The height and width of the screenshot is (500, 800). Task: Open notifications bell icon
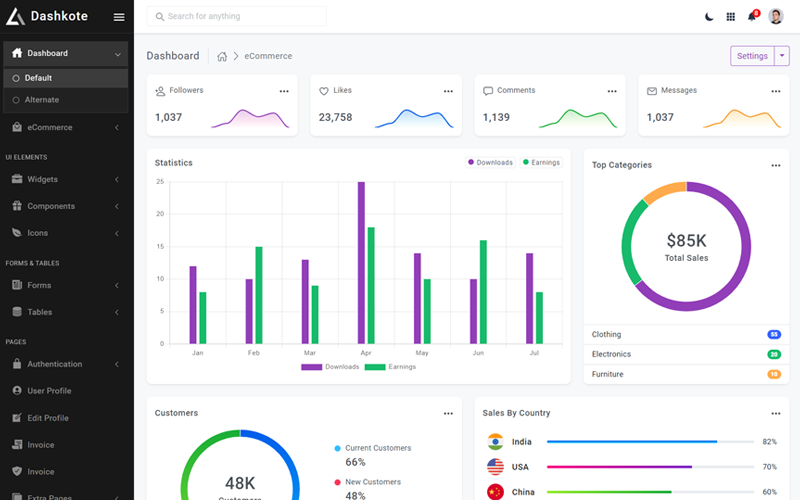752,16
